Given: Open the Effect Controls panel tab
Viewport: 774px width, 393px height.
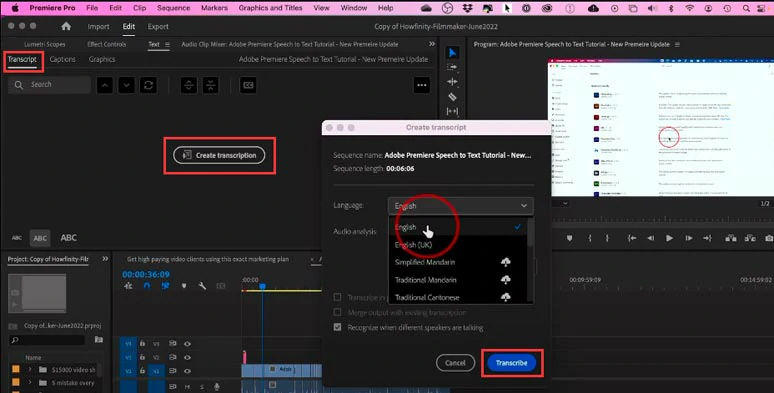Looking at the screenshot, I should click(x=107, y=44).
